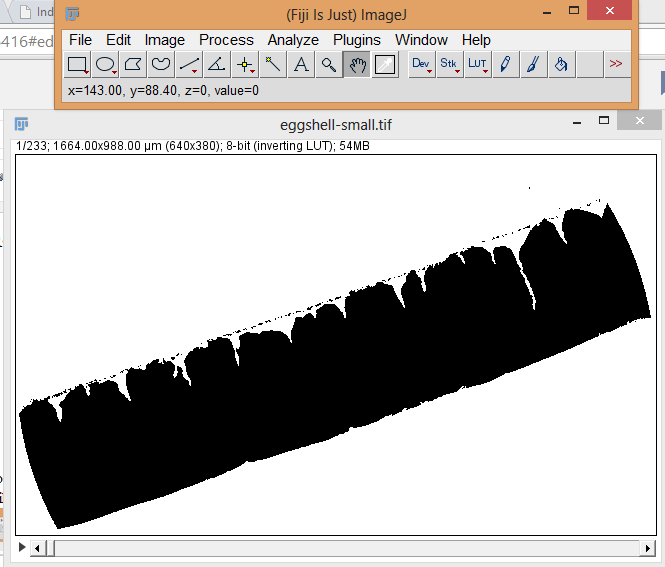Play the stack animation
Screen dimensions: 665x567
22,547
